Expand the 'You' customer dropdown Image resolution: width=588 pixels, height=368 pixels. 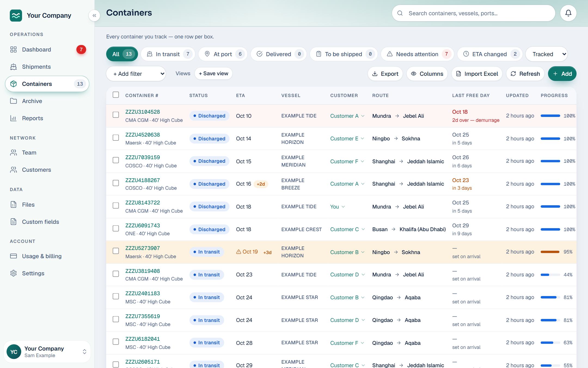point(338,207)
